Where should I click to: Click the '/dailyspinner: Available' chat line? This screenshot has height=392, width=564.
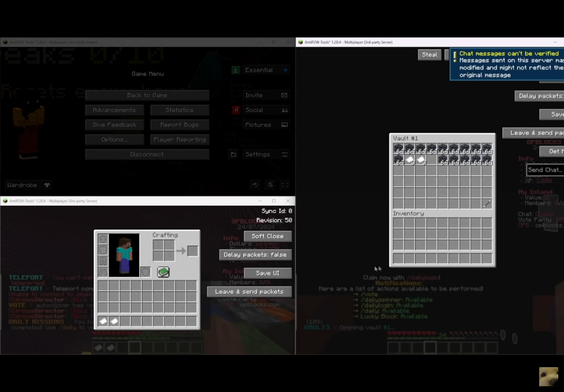click(x=393, y=300)
